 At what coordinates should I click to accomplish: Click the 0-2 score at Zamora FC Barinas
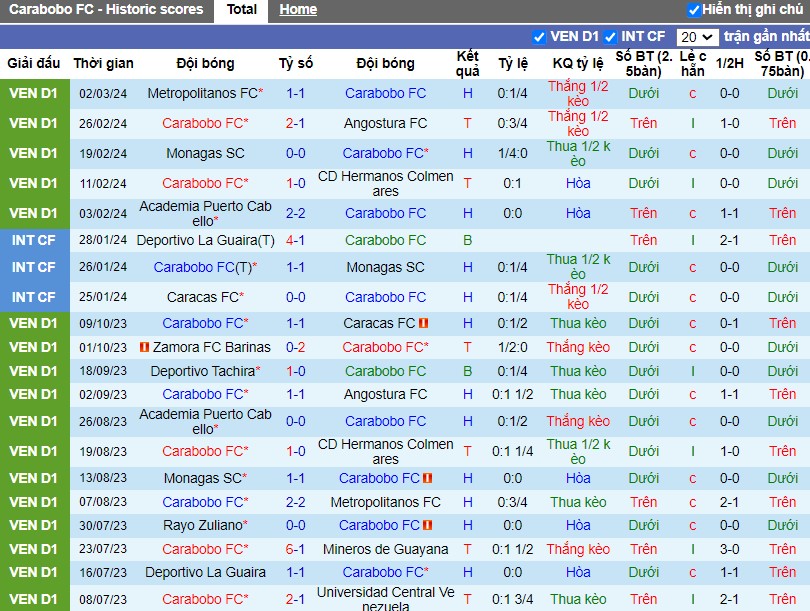pyautogui.click(x=295, y=347)
